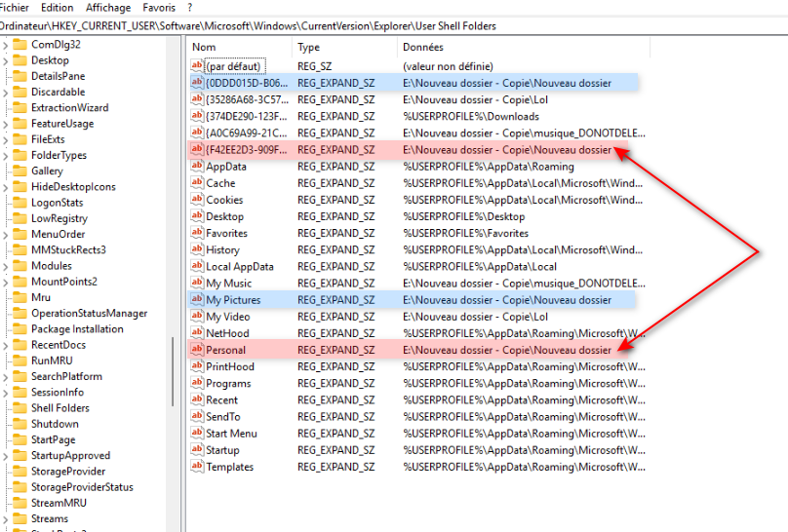This screenshot has height=532, width=788.
Task: Click the string icon of {F42EE2D3-909F...
Action: pos(197,149)
